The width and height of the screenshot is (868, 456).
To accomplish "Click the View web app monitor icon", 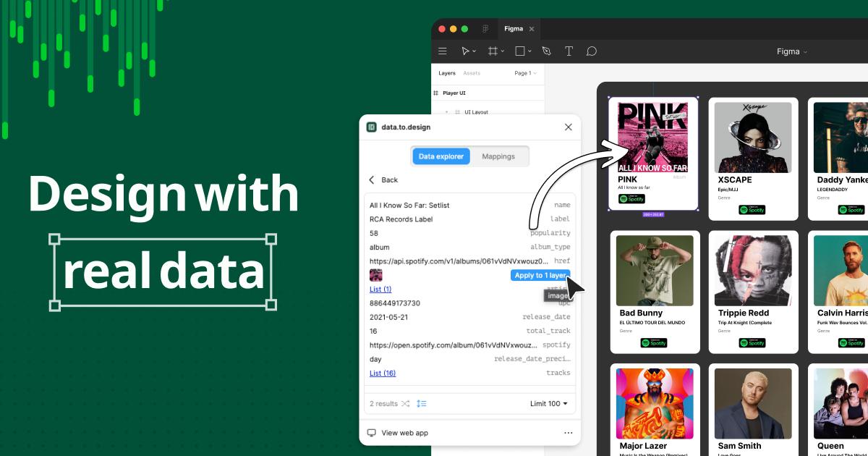I will click(372, 433).
